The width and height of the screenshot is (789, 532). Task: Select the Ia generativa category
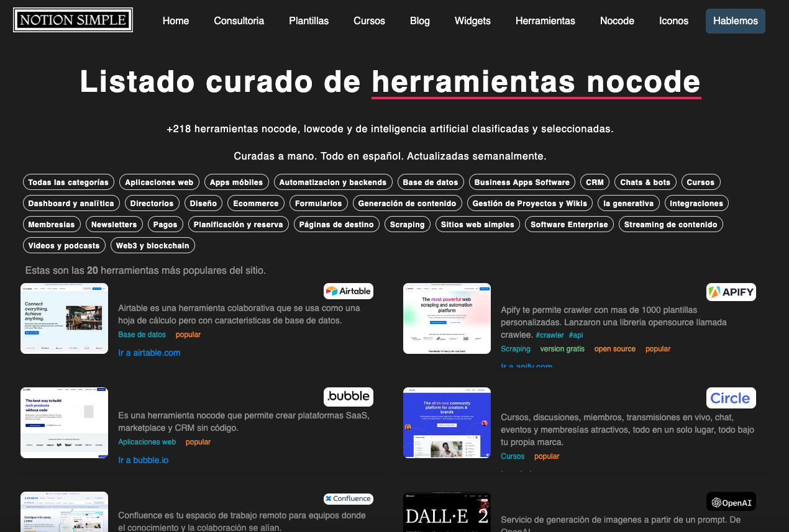pyautogui.click(x=629, y=203)
